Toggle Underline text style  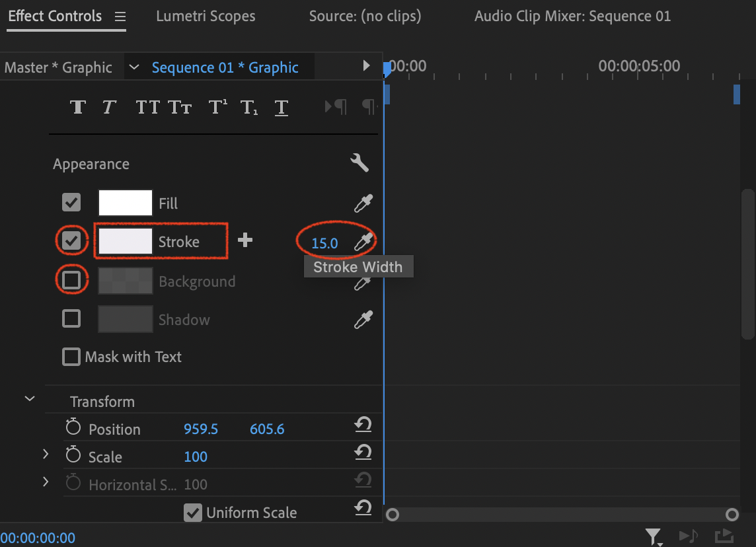pos(281,108)
